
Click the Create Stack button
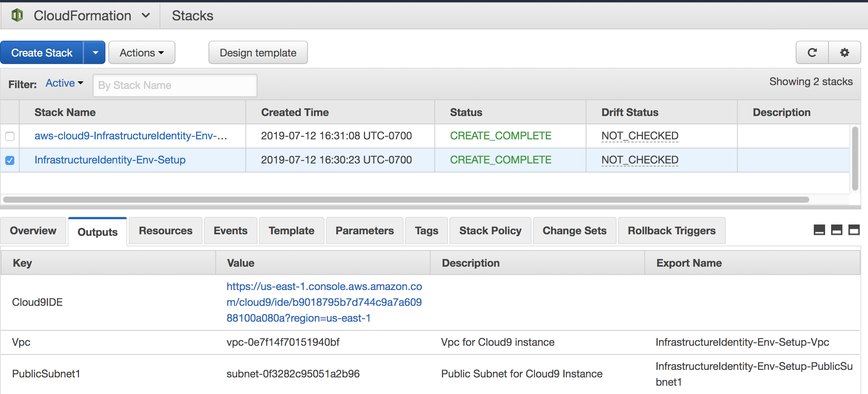[42, 52]
